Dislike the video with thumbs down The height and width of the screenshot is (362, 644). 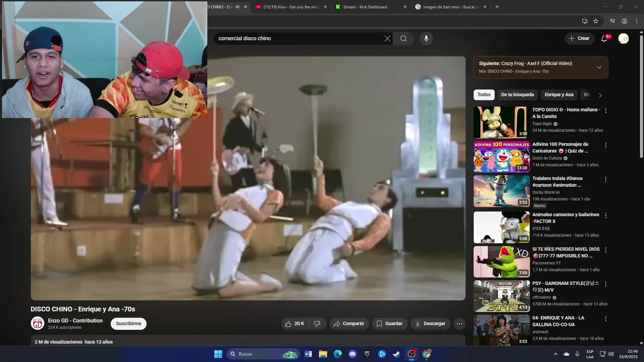[x=317, y=324]
